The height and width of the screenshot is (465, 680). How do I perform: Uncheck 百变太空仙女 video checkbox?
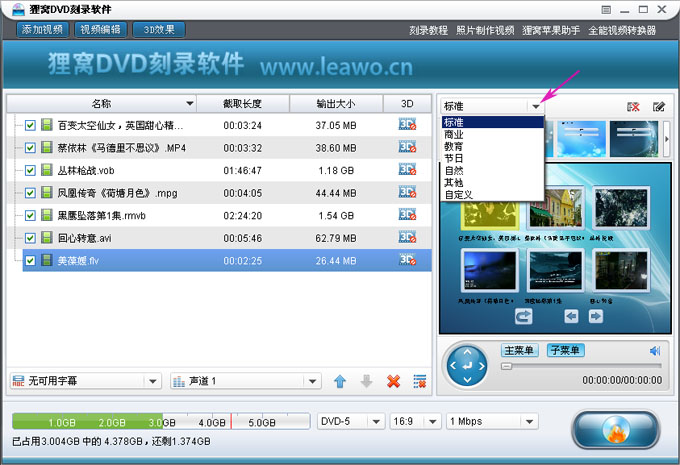[x=30, y=125]
